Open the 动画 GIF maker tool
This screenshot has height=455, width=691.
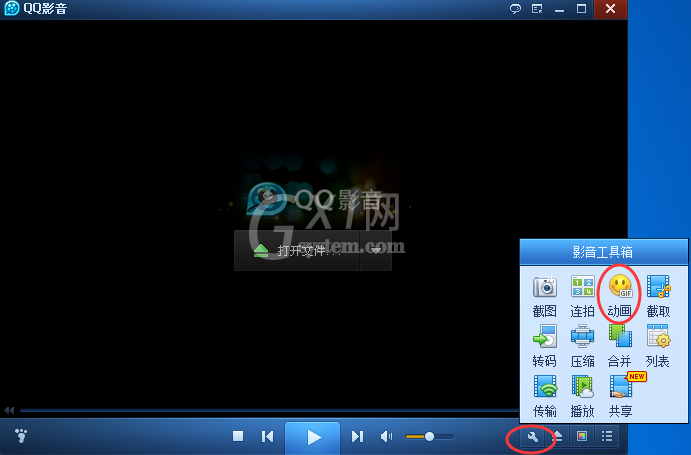[x=620, y=296]
